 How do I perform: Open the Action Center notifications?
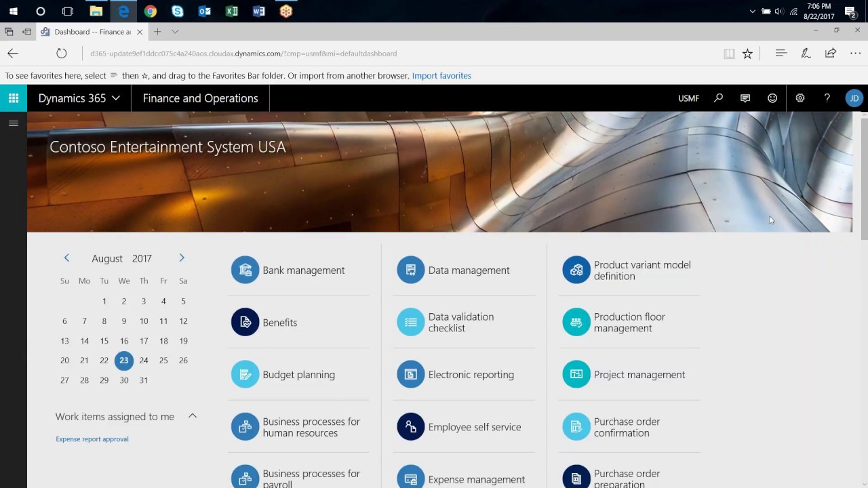point(850,12)
